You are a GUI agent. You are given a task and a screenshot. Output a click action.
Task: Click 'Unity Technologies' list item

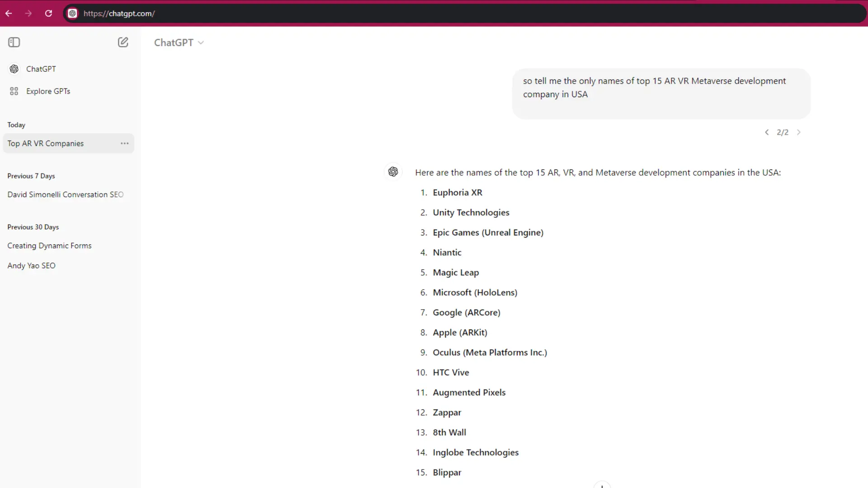click(x=471, y=212)
